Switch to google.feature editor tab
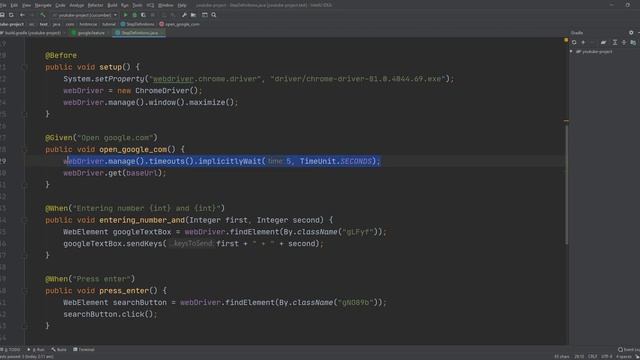The height and width of the screenshot is (360, 640). 88,33
